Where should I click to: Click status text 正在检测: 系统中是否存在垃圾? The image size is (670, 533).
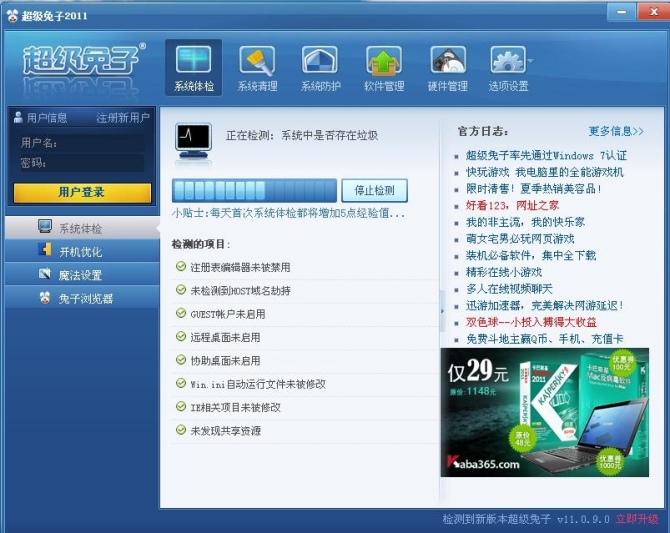(x=302, y=135)
